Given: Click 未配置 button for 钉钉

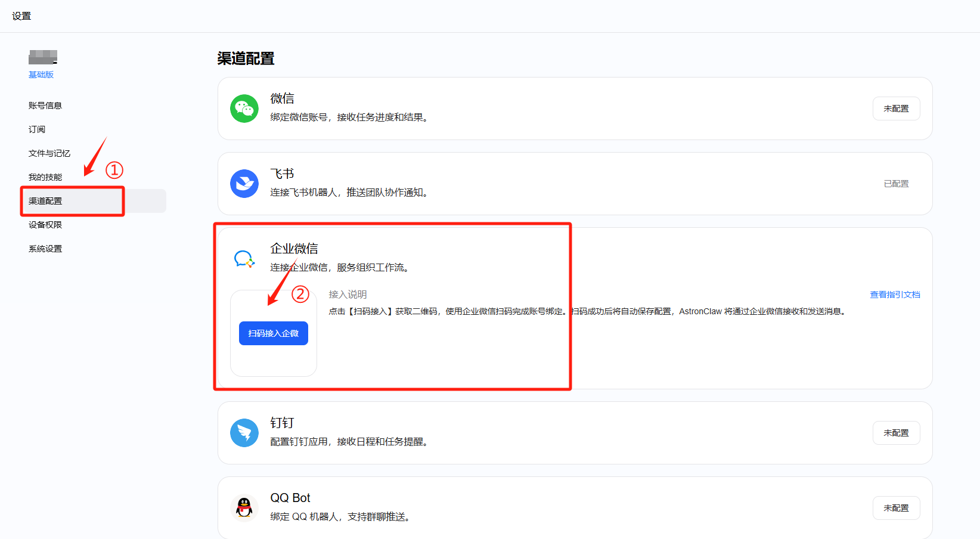Looking at the screenshot, I should click(x=896, y=433).
